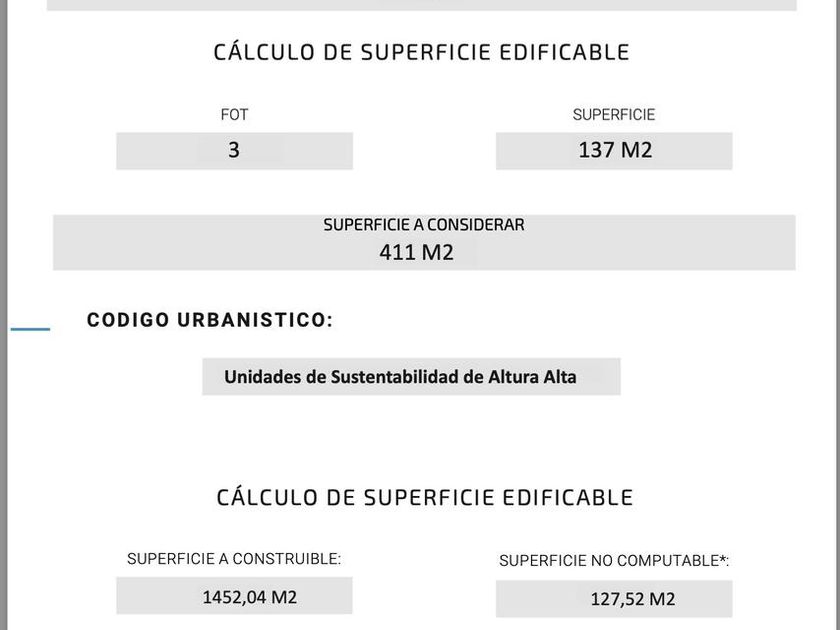Image resolution: width=840 pixels, height=630 pixels.
Task: Click the CODIGO URBANISTICO heading
Action: pos(209,320)
